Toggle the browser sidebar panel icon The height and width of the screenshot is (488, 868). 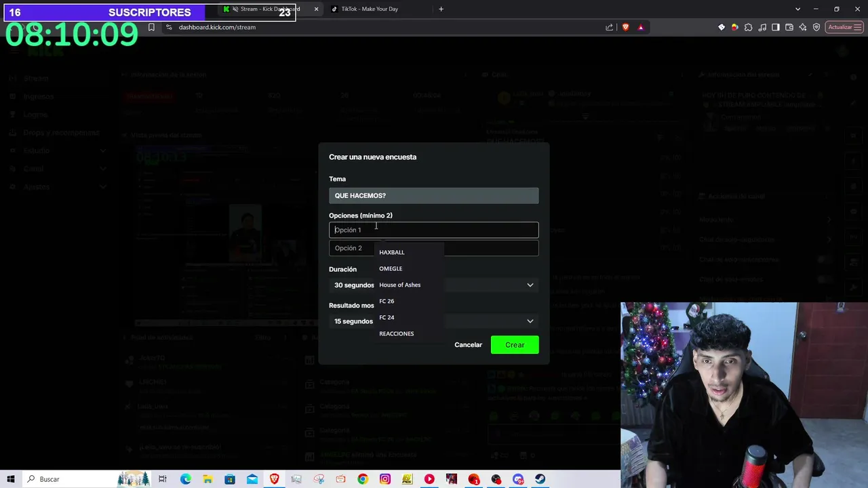tap(776, 27)
